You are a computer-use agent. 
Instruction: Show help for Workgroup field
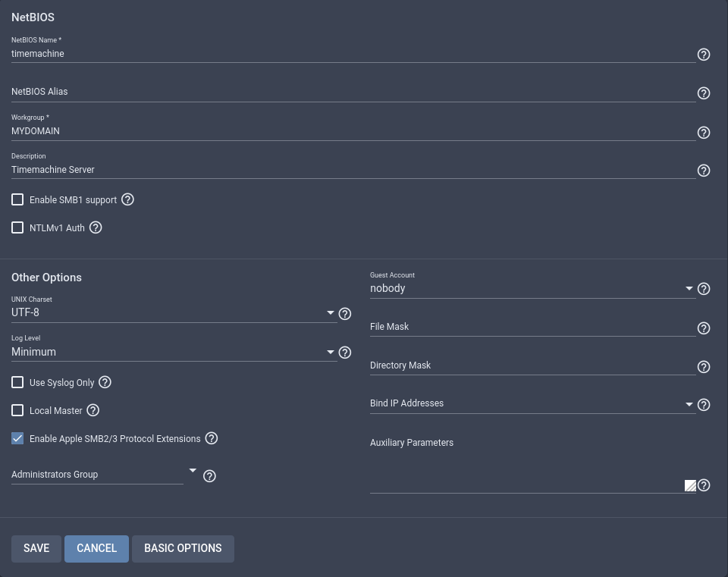click(704, 133)
